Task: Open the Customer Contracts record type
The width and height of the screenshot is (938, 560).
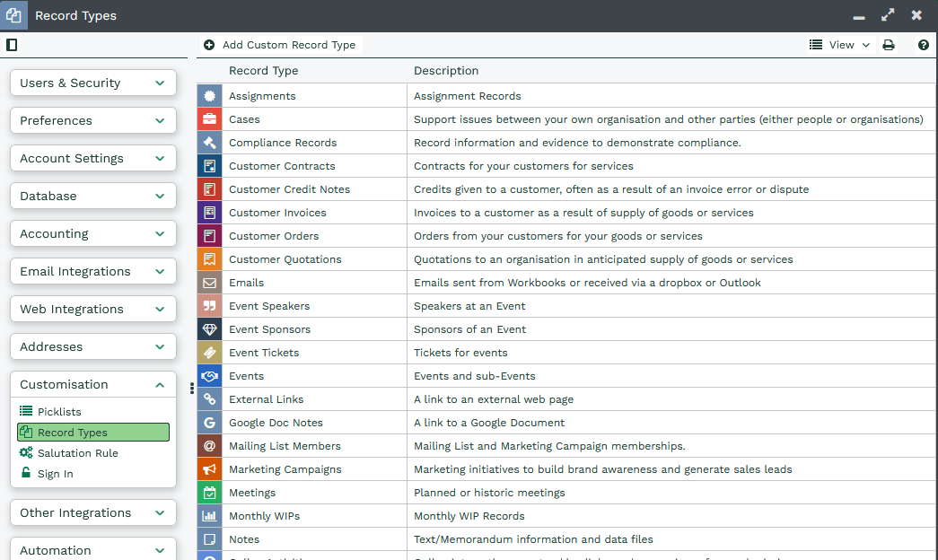Action: (282, 166)
